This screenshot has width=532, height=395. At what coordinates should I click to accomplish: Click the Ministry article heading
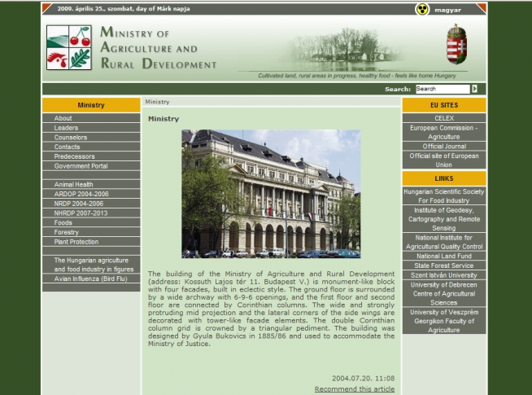tap(164, 119)
